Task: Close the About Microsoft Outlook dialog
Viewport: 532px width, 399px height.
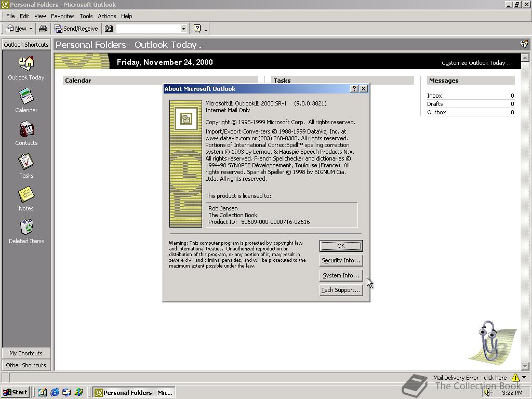Action: pyautogui.click(x=364, y=88)
